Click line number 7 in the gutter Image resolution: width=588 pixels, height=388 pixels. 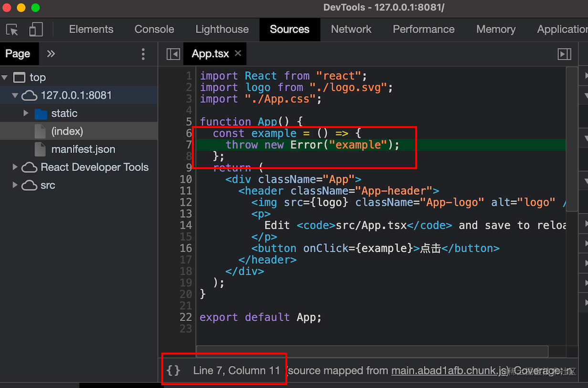click(189, 145)
